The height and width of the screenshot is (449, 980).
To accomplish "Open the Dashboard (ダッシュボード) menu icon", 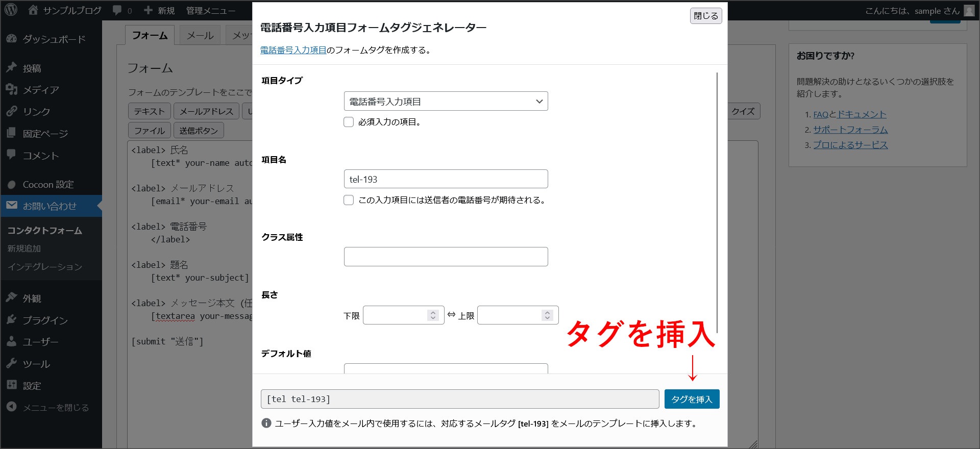I will coord(12,39).
